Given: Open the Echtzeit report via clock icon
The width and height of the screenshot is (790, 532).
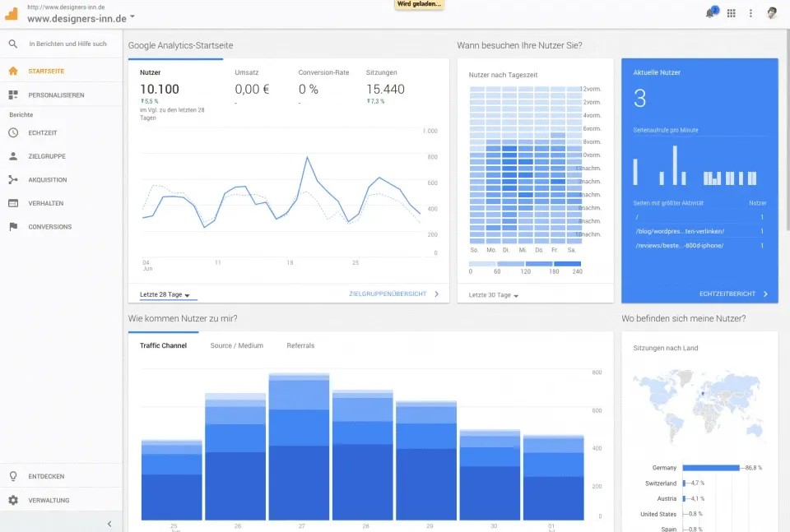Looking at the screenshot, I should point(12,132).
